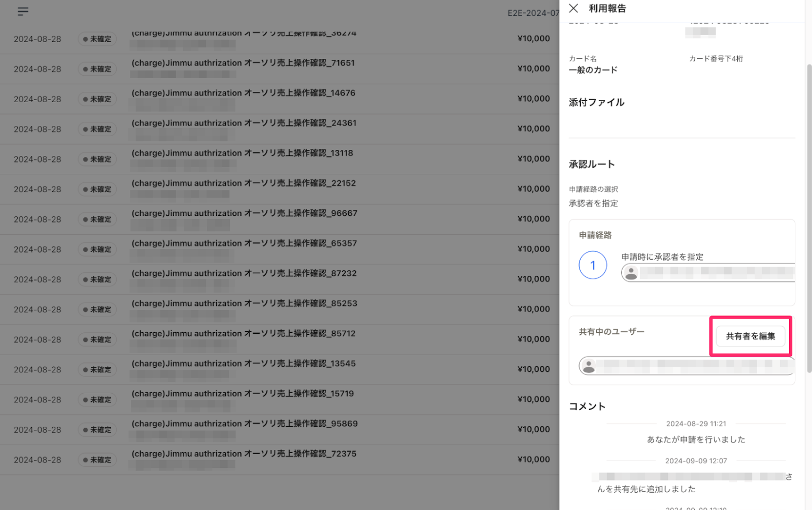Click the 申請経路 card label
This screenshot has width=812, height=510.
[595, 235]
